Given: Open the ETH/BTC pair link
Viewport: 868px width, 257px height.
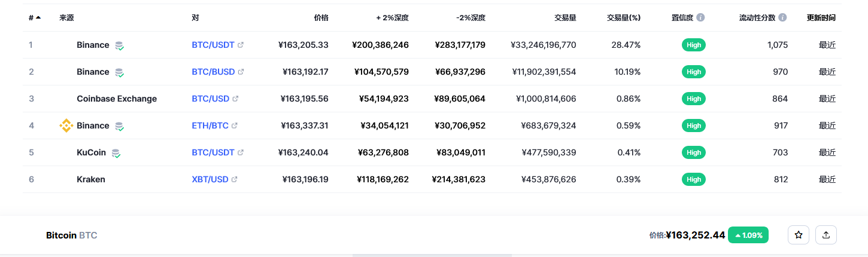Looking at the screenshot, I should click(210, 126).
